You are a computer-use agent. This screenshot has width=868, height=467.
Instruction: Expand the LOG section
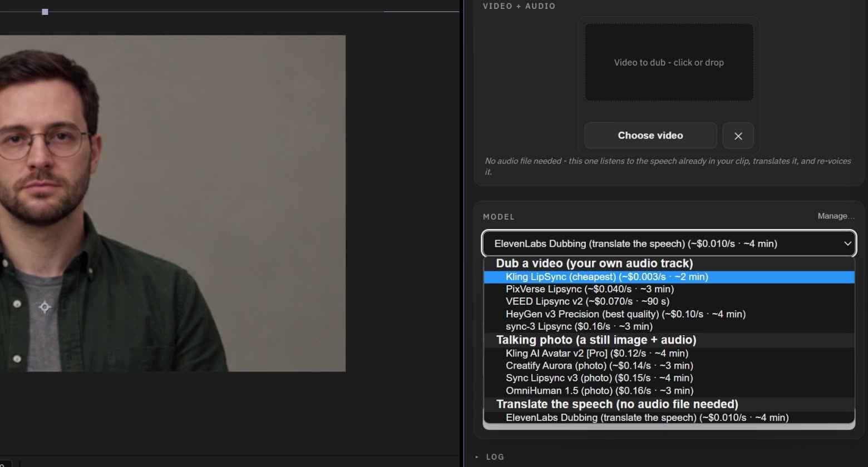tap(490, 457)
